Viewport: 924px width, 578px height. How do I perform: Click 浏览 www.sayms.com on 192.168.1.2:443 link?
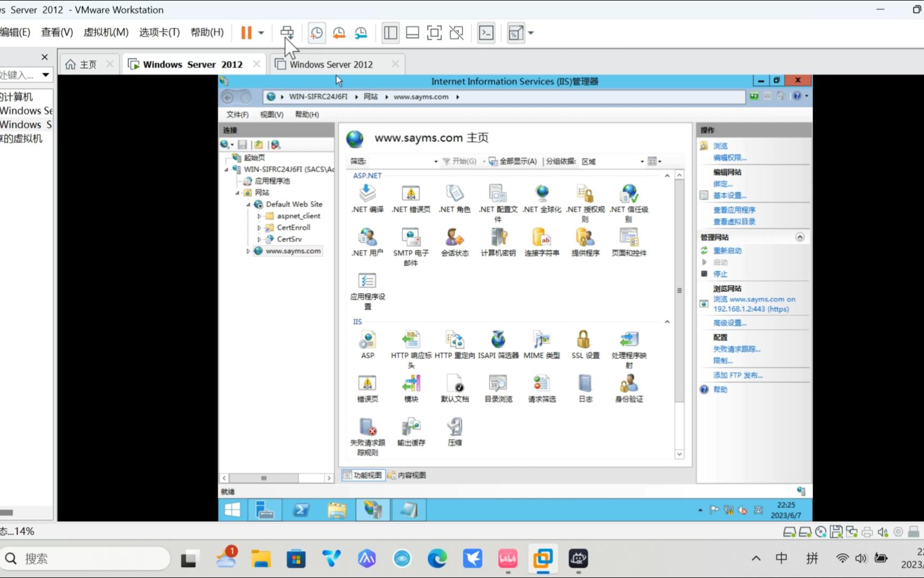tap(754, 304)
